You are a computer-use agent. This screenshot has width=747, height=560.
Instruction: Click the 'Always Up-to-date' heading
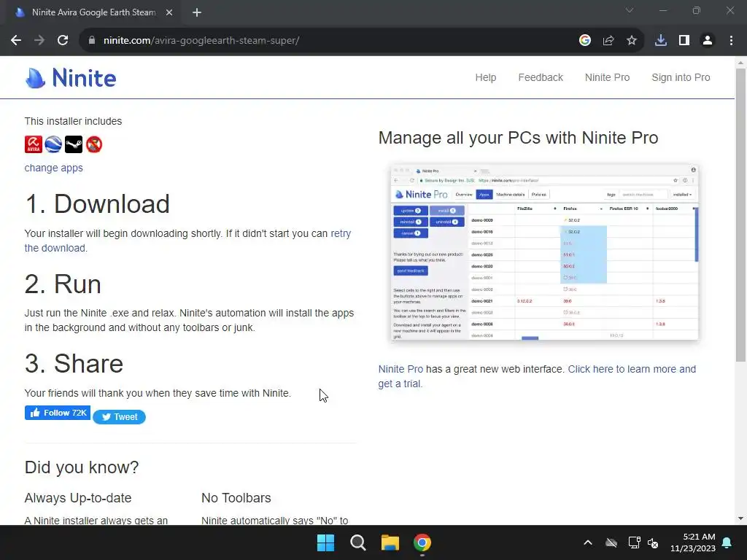[77, 498]
